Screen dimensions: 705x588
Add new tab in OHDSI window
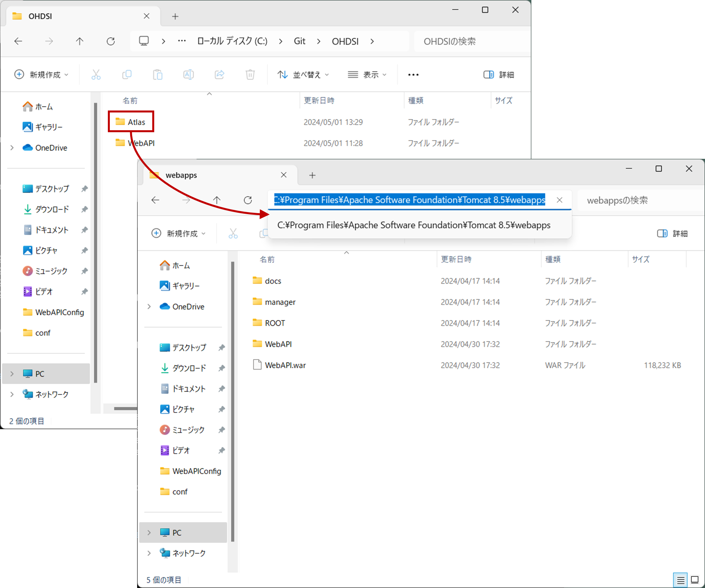click(175, 16)
